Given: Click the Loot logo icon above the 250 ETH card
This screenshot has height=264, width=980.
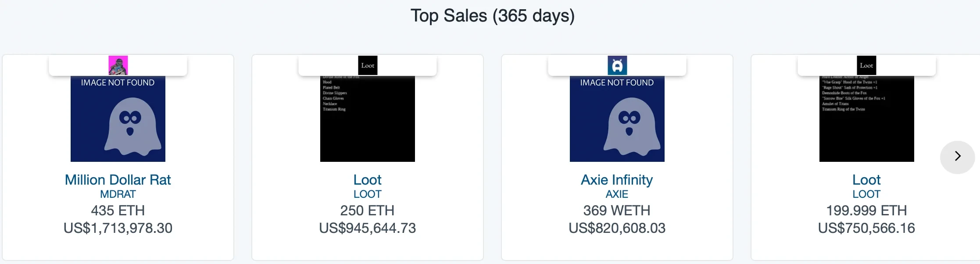Looking at the screenshot, I should click(368, 65).
